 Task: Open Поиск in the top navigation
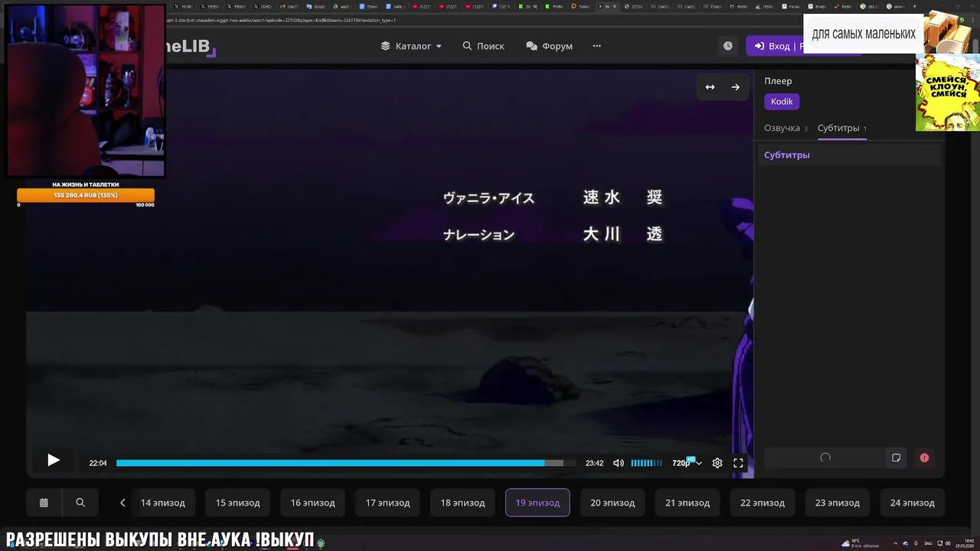483,46
